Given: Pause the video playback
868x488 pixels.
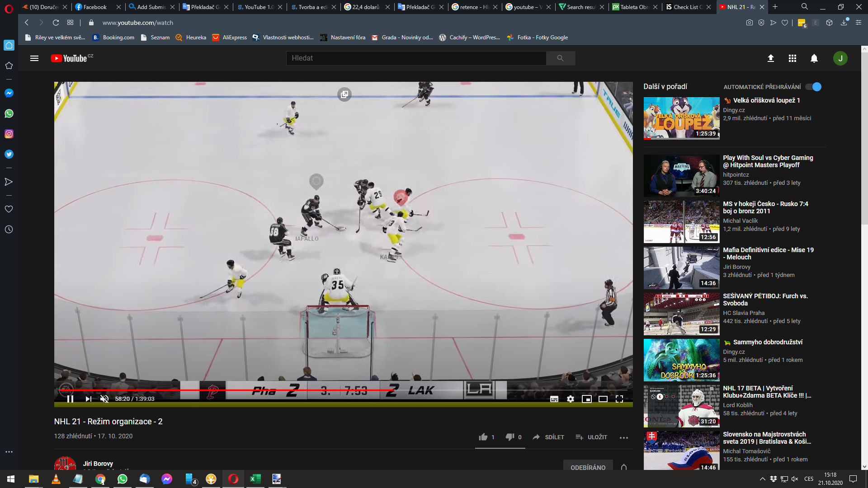Looking at the screenshot, I should pyautogui.click(x=70, y=399).
